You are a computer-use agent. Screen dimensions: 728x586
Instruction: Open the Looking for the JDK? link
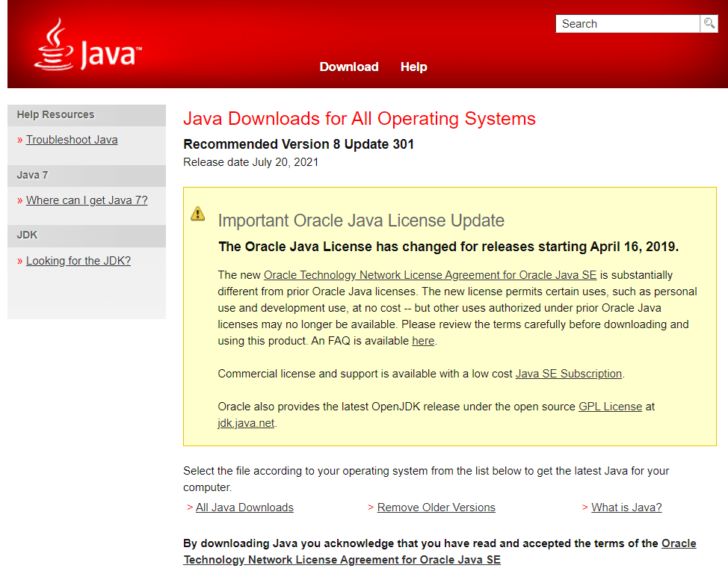coord(78,260)
